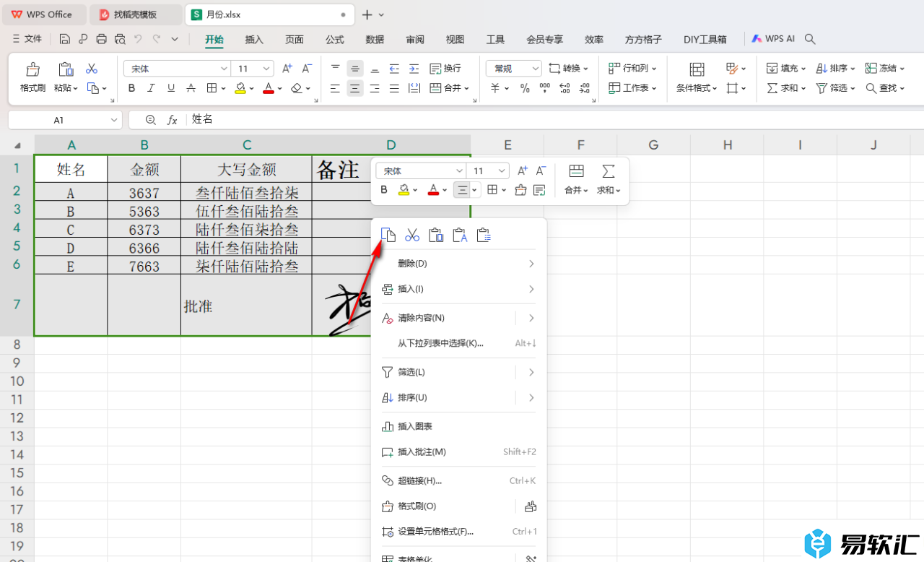Click the Print icon in the quick access bar
924x562 pixels.
[102, 39]
